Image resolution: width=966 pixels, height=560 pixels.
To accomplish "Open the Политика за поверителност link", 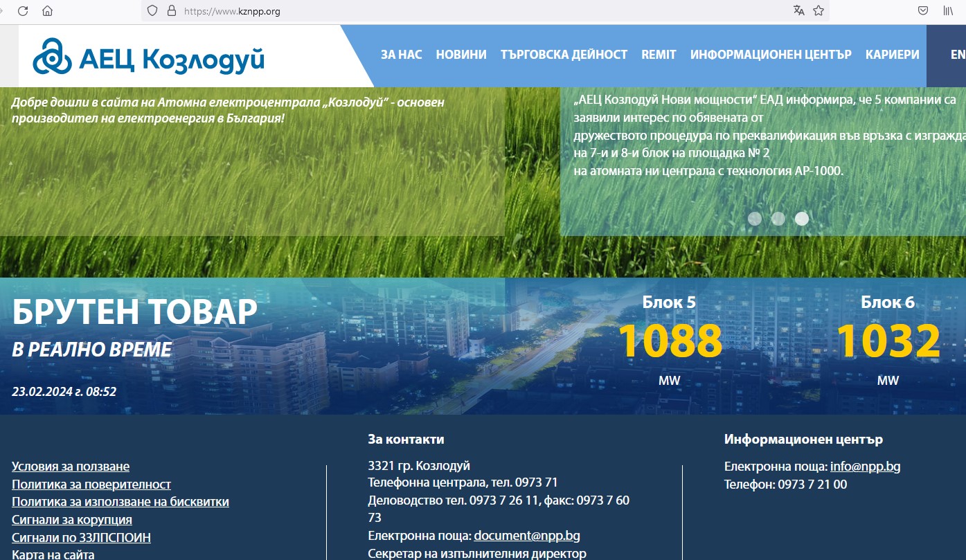I will click(x=91, y=485).
